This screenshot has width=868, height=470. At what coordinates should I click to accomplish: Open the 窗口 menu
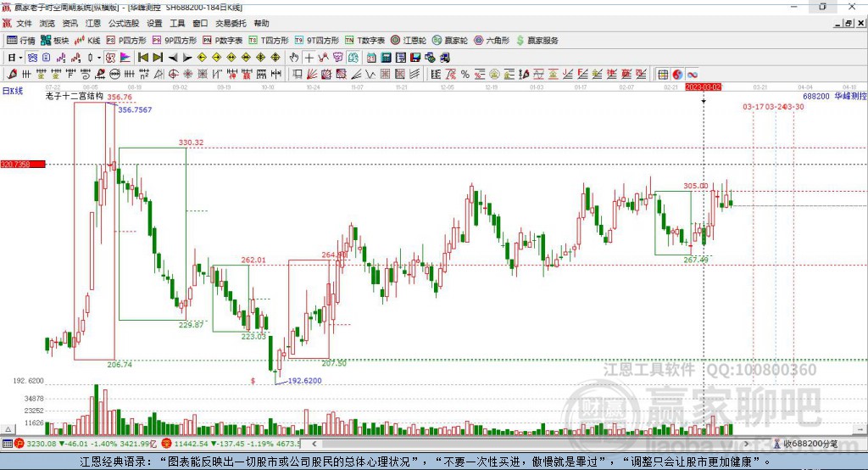pos(200,23)
